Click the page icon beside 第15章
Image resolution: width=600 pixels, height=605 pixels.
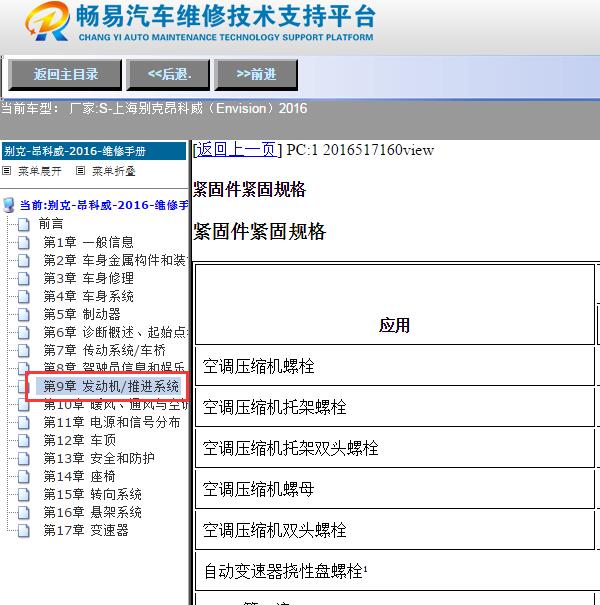coord(24,494)
